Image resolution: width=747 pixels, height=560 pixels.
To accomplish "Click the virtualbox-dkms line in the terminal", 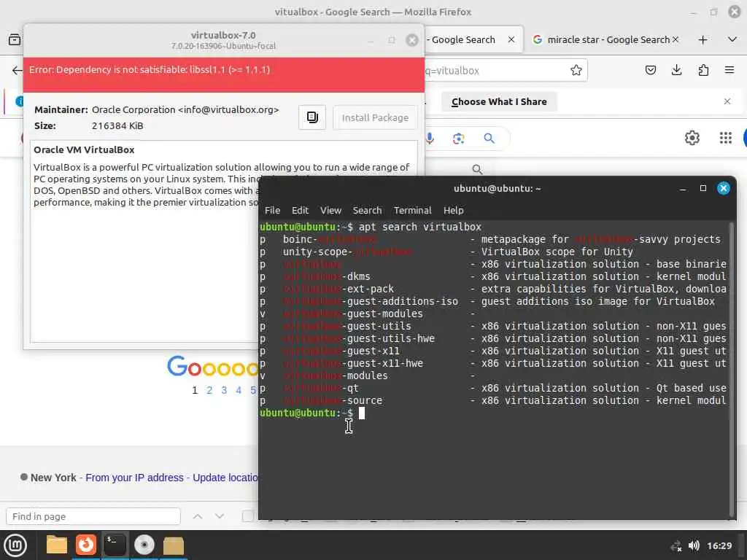I will [493, 276].
